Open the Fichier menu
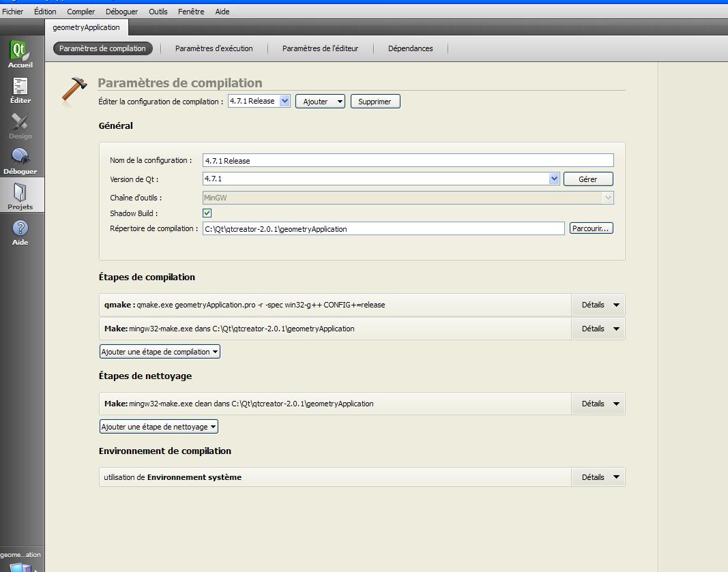 pyautogui.click(x=12, y=12)
